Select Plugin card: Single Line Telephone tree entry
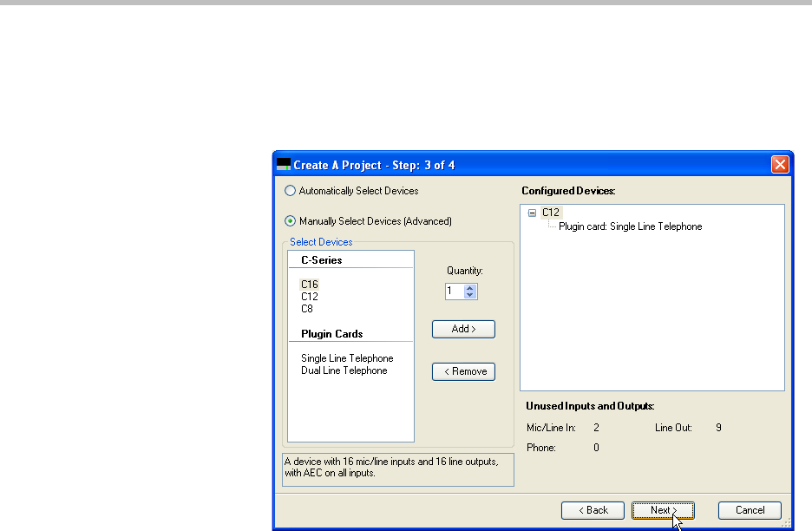 (x=630, y=226)
